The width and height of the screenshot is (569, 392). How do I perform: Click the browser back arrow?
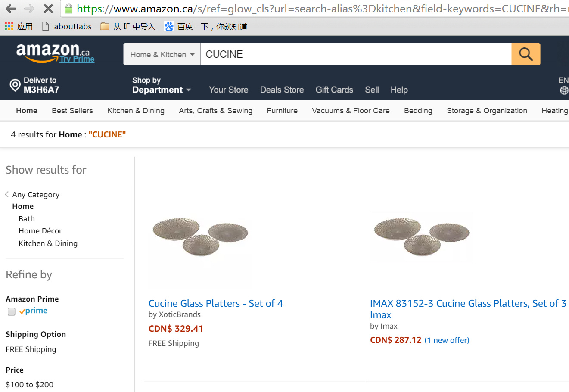point(11,9)
